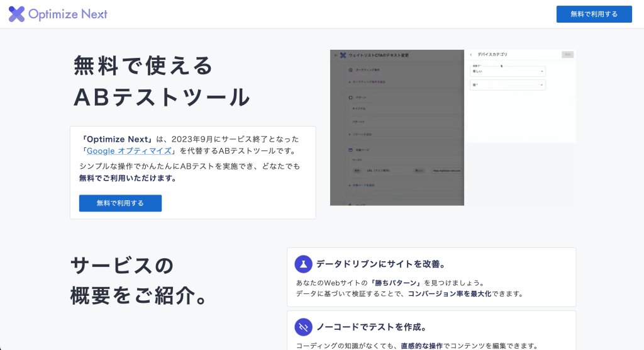Click パターンを追加 plus link in demo
Viewport: 644px width, 350px height.
pos(360,135)
